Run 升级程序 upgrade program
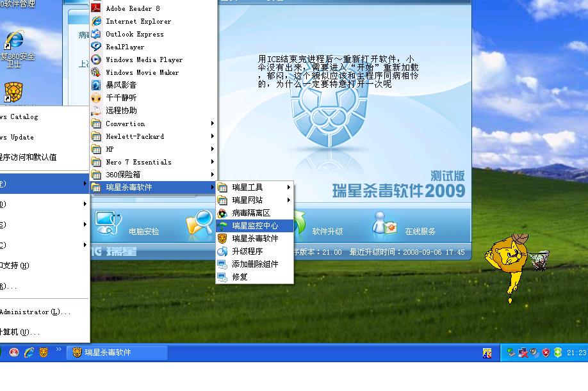This screenshot has width=588, height=391. click(255, 251)
